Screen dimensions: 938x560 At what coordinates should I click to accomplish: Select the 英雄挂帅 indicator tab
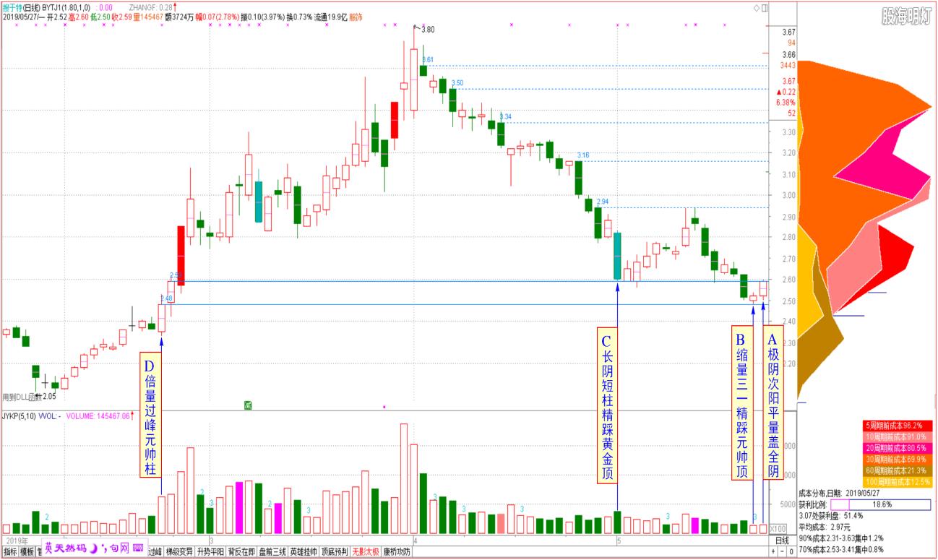304,552
